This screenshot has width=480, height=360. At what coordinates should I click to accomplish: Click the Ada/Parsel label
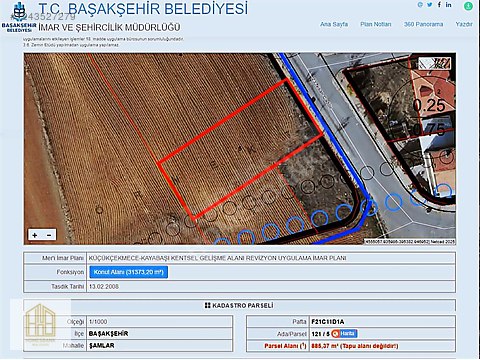tap(292, 334)
